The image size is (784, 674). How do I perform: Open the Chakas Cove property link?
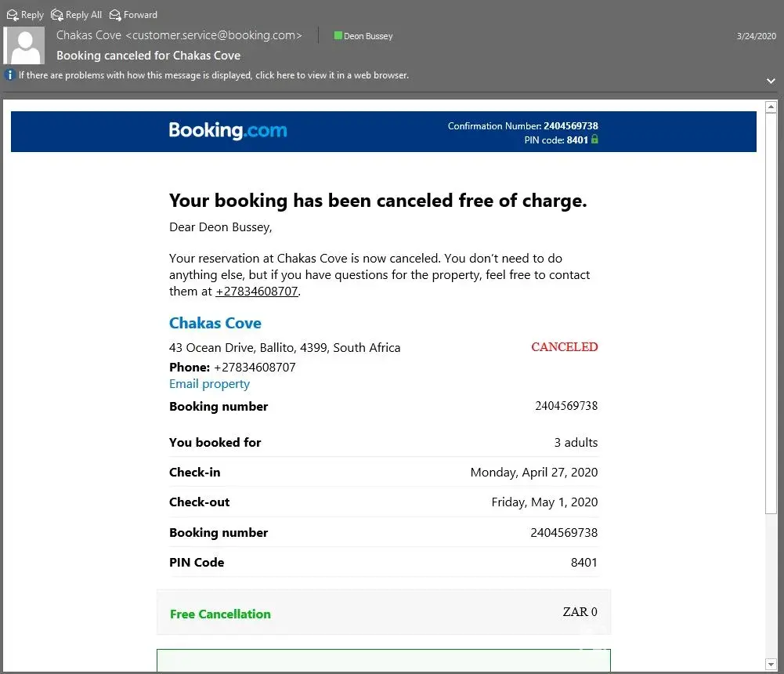(215, 323)
